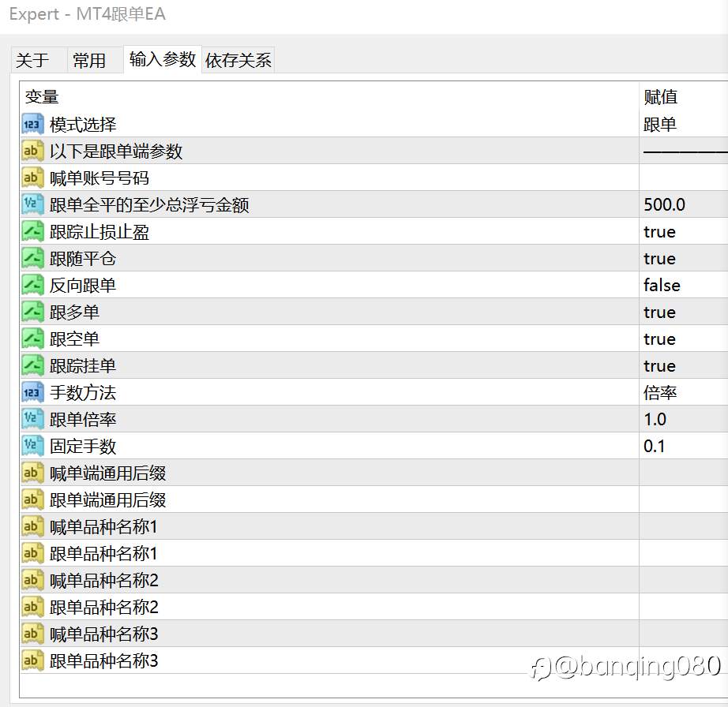
Task: Edit the 跟单倍率 value 1.0
Action: [x=655, y=419]
